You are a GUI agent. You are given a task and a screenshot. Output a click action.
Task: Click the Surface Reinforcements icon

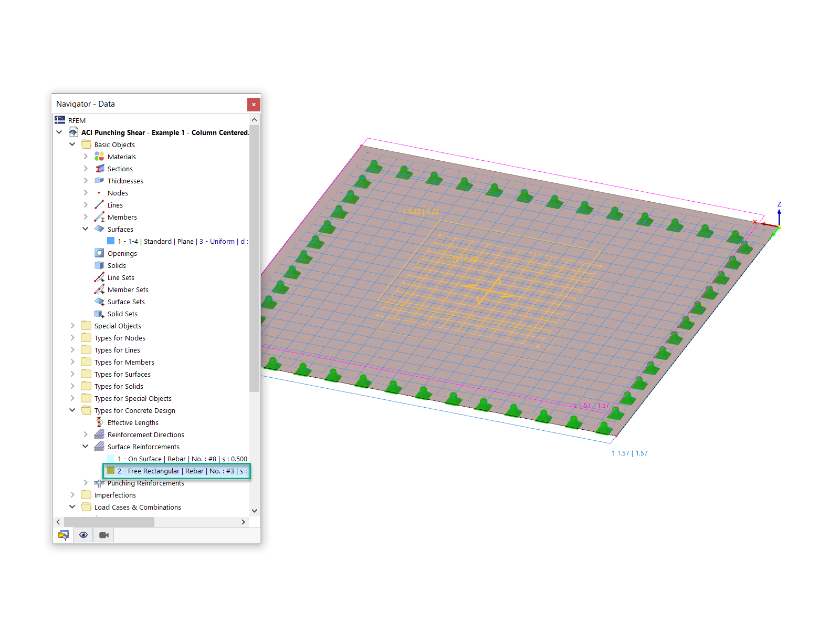click(x=99, y=446)
